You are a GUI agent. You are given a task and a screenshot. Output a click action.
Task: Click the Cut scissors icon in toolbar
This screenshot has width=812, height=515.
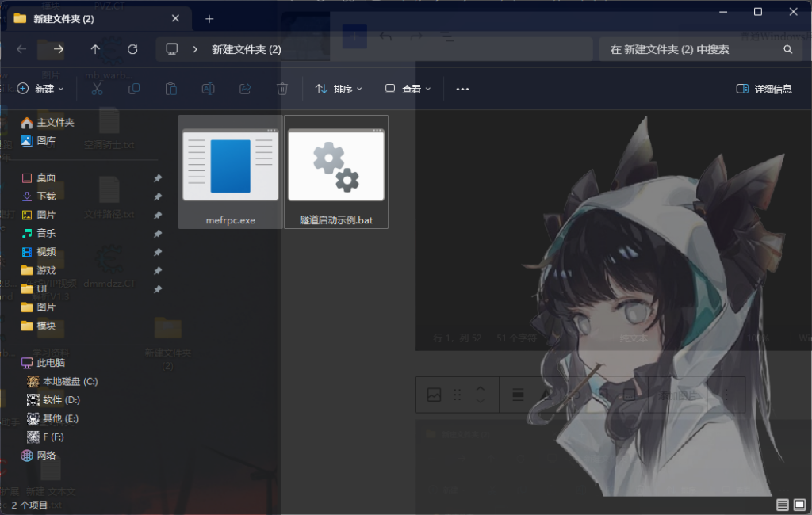[x=97, y=89]
